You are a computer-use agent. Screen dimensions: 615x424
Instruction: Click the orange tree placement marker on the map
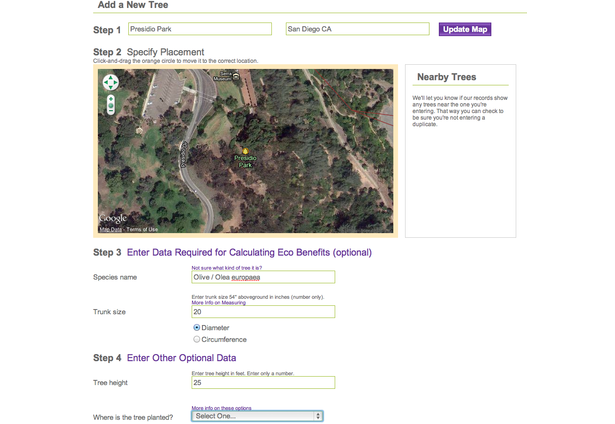(x=245, y=151)
